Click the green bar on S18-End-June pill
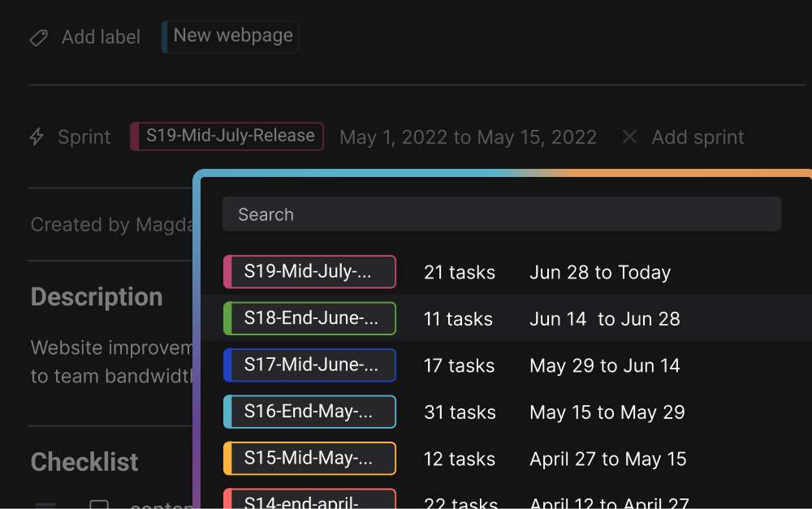The height and width of the screenshot is (509, 812). tap(227, 318)
